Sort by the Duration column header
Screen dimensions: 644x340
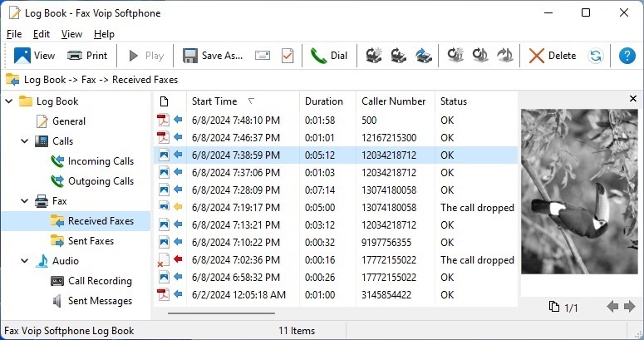pos(327,101)
